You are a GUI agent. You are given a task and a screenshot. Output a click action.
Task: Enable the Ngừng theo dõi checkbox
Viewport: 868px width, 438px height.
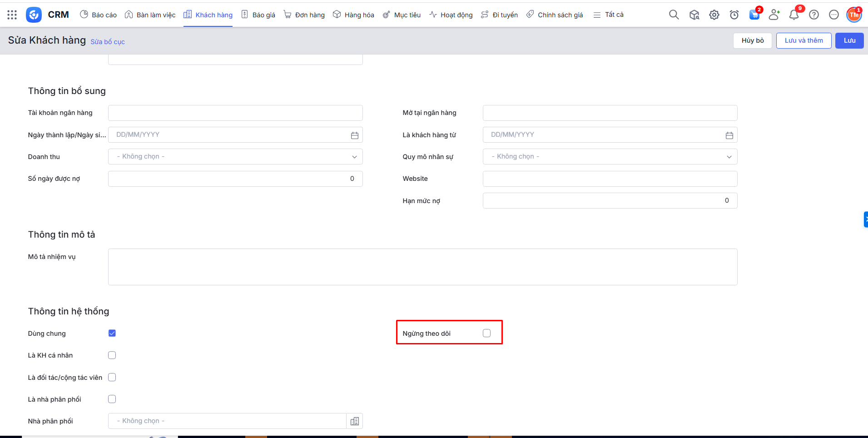pos(486,333)
